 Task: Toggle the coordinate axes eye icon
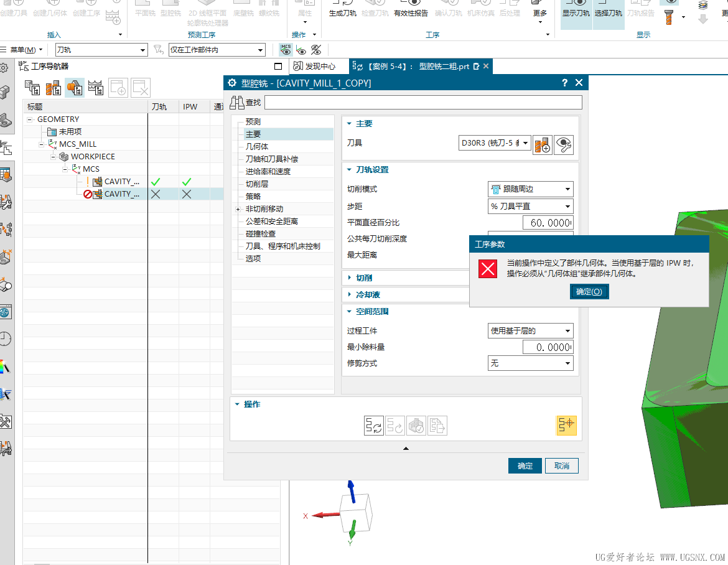click(301, 50)
